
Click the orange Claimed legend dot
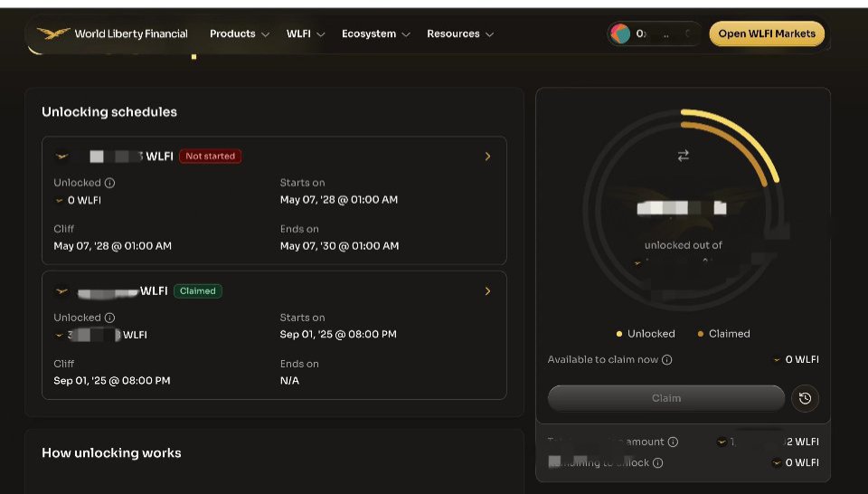(x=700, y=334)
